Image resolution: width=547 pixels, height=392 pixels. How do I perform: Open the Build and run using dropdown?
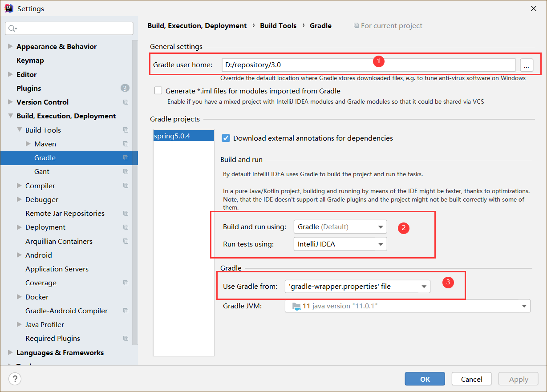coord(340,227)
